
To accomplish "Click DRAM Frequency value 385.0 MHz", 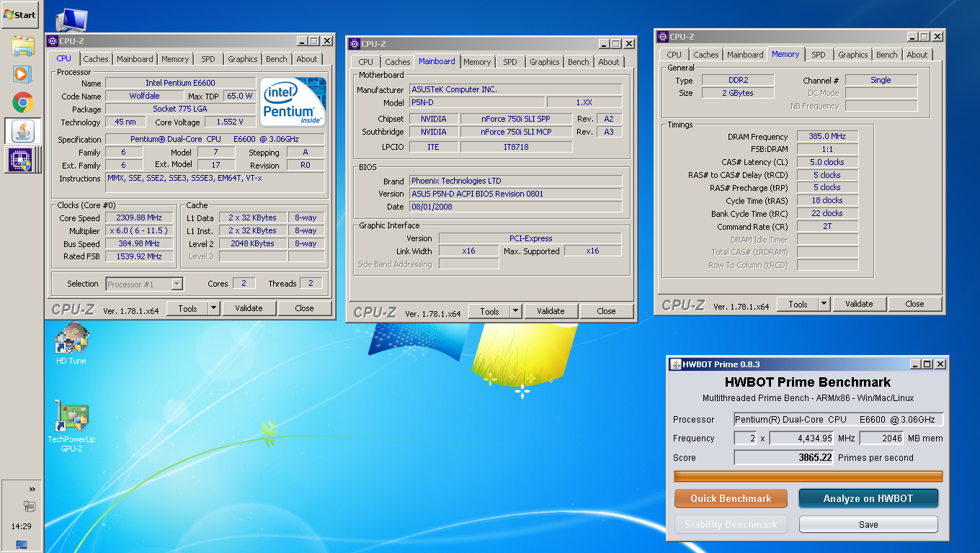I will pos(827,136).
